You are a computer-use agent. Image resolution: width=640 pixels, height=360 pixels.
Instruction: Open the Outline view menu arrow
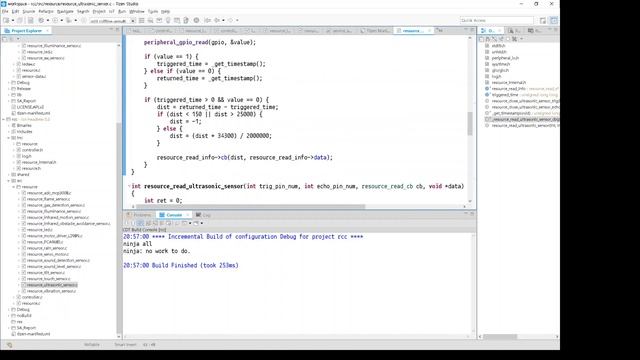coord(522,39)
